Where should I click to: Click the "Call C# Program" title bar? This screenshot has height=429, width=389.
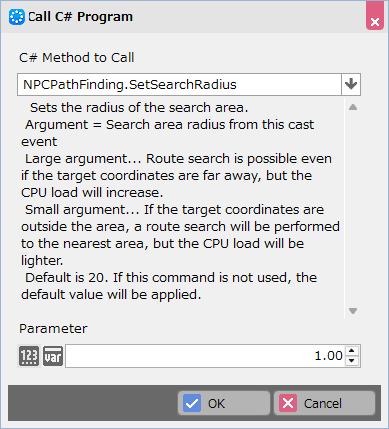183,17
